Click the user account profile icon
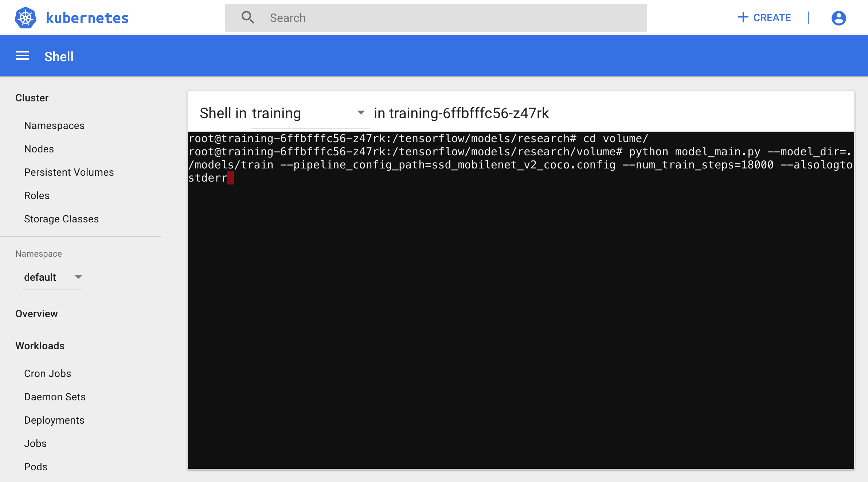 pyautogui.click(x=839, y=18)
